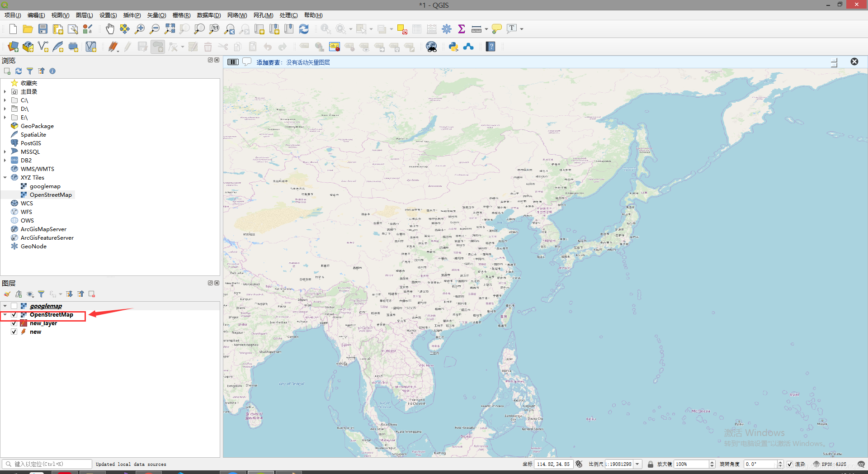868x474 pixels.
Task: Click the New SpatiaLite Layer feather icon
Action: [58, 47]
